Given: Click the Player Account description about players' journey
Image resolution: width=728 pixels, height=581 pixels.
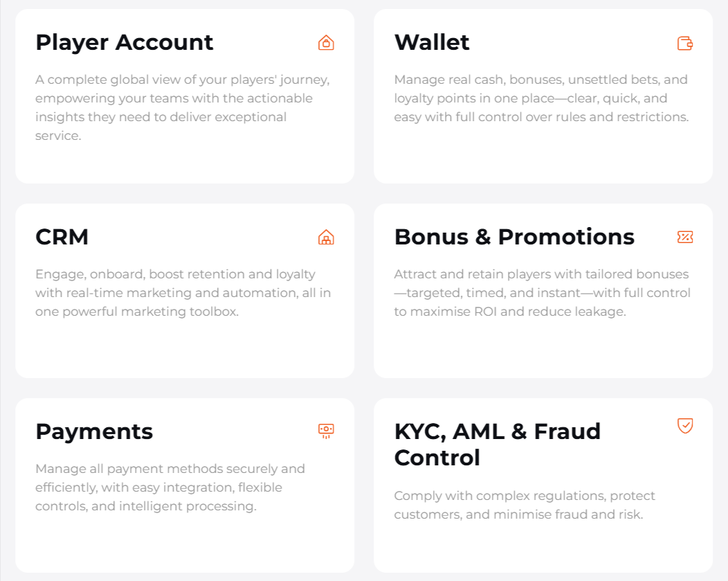Looking at the screenshot, I should tap(183, 107).
